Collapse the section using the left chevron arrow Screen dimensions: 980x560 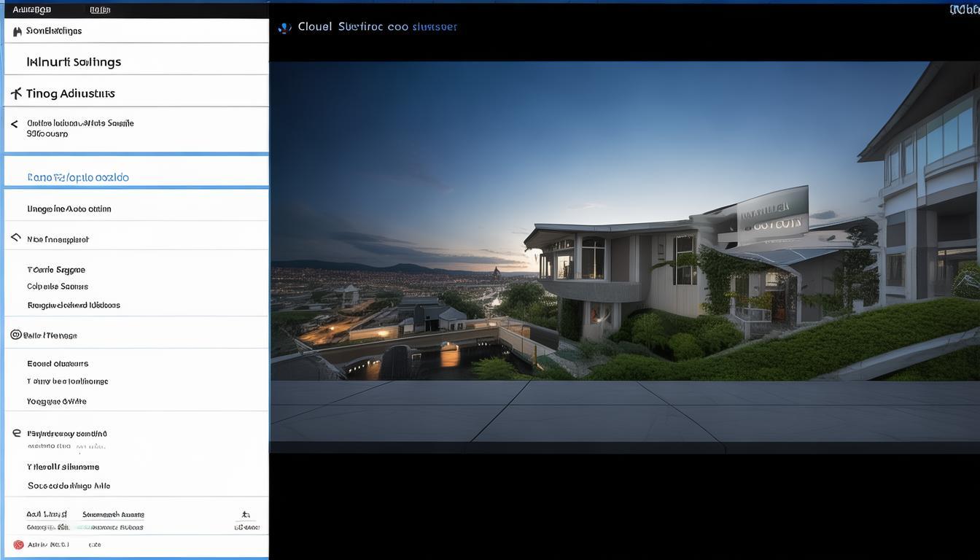(14, 125)
